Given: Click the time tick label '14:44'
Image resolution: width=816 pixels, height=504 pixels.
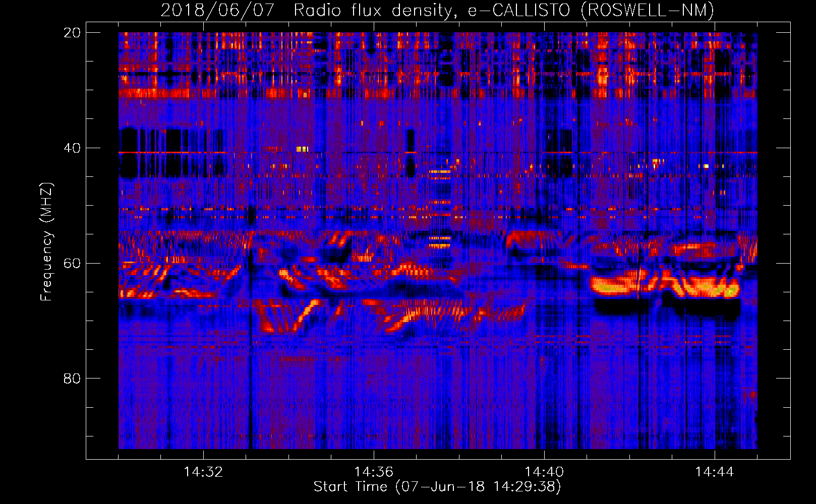Looking at the screenshot, I should 715,472.
